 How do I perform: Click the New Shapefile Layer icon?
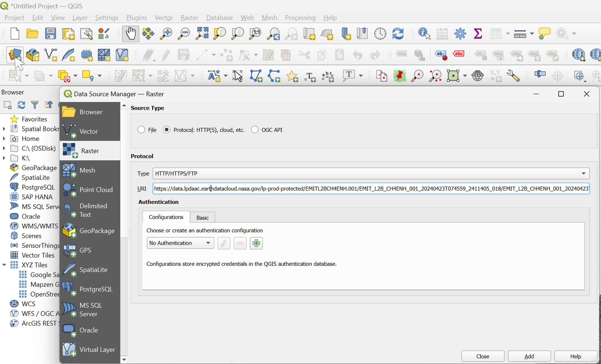[x=50, y=55]
